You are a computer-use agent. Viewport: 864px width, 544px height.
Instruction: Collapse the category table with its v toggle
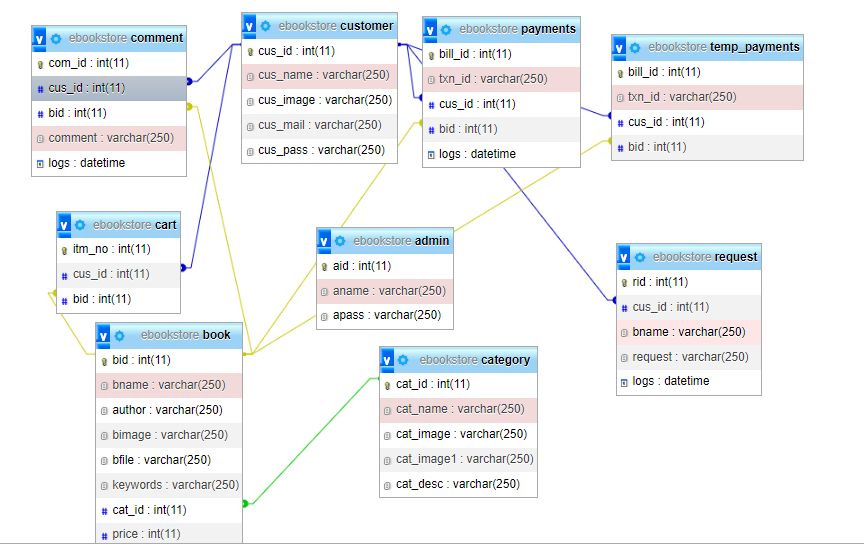387,360
